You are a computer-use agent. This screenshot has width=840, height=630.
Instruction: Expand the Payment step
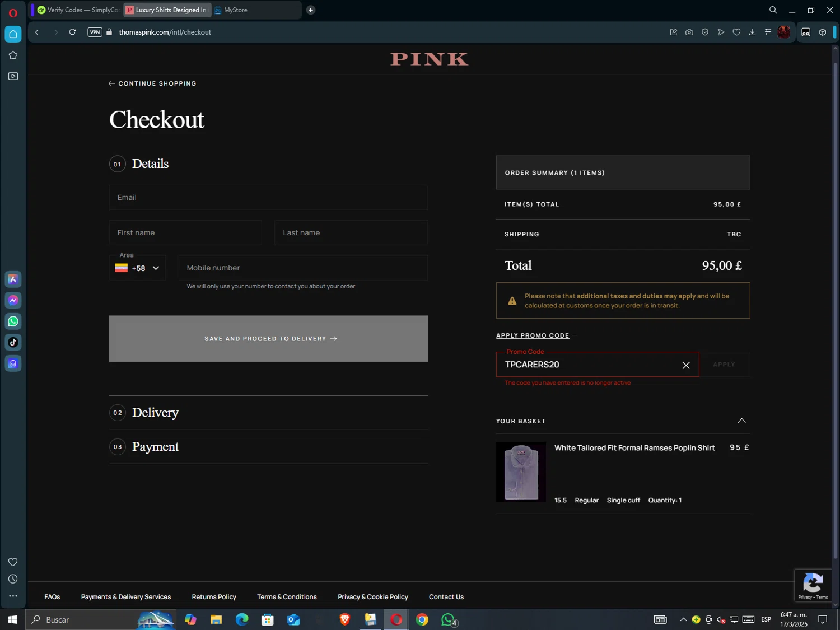pos(268,447)
